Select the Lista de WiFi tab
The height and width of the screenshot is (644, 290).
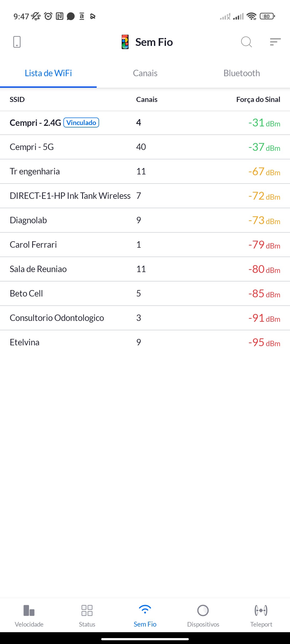tap(48, 73)
